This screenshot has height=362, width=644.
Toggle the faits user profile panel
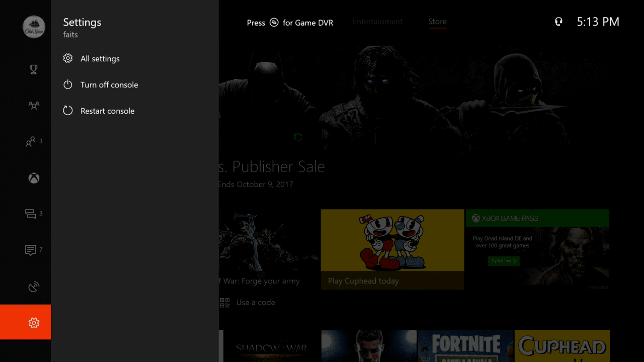pos(34,26)
